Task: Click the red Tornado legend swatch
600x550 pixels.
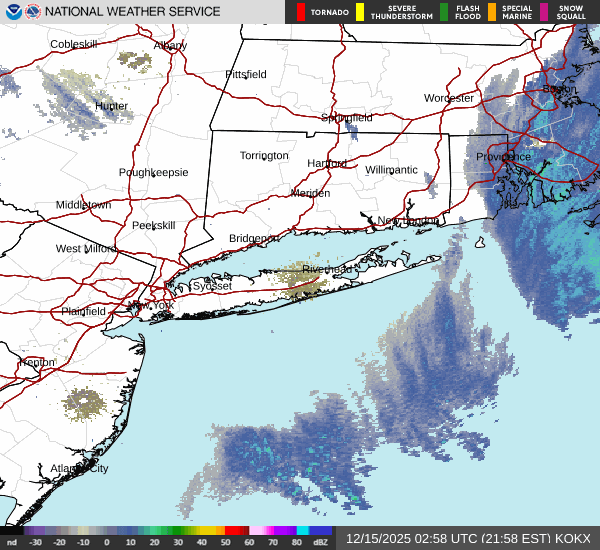Action: (301, 12)
